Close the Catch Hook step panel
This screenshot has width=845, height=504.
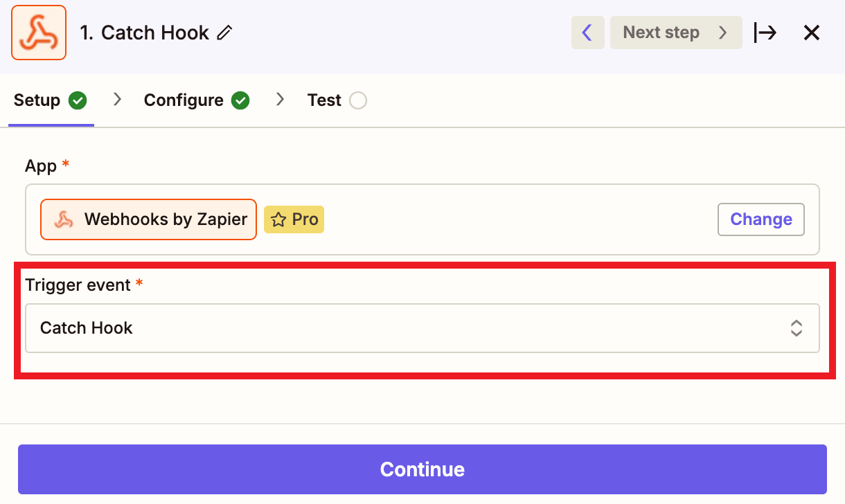point(811,33)
